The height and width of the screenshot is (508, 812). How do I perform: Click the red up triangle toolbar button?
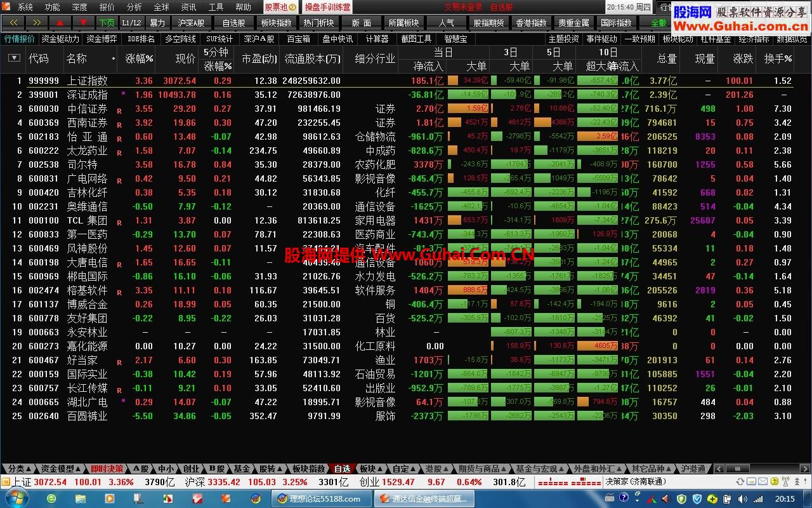tap(60, 22)
